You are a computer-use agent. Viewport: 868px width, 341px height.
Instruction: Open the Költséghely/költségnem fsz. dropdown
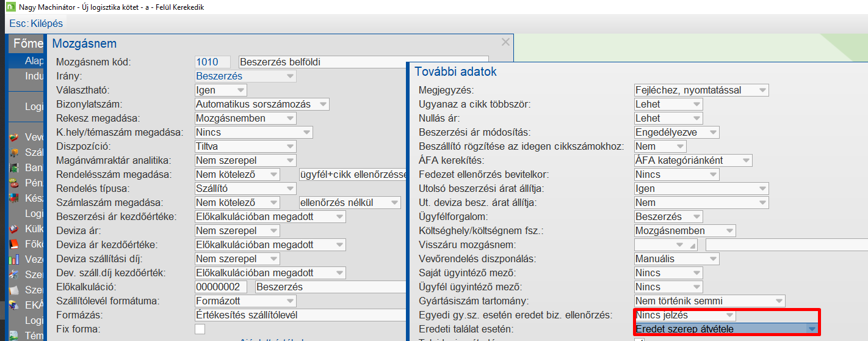[685, 230]
